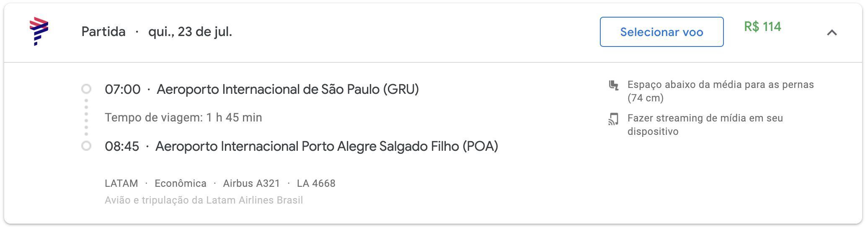Click the Econômica cabin class label
868x227 pixels.
[181, 183]
